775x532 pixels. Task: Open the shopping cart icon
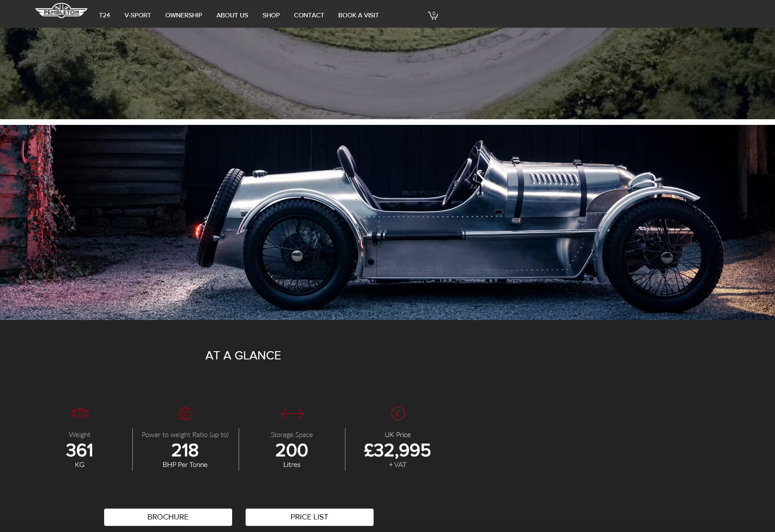[x=433, y=15]
